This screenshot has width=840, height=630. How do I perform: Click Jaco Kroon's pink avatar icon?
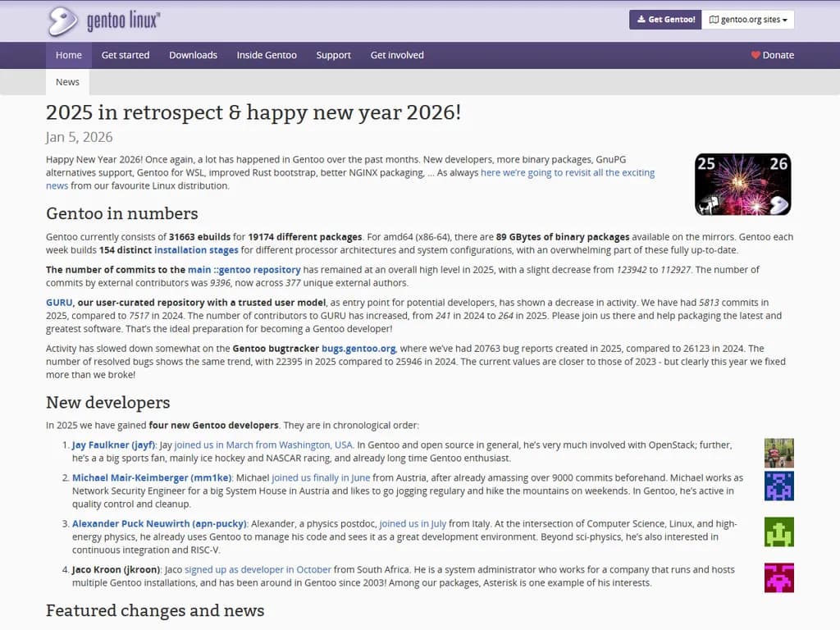[778, 577]
